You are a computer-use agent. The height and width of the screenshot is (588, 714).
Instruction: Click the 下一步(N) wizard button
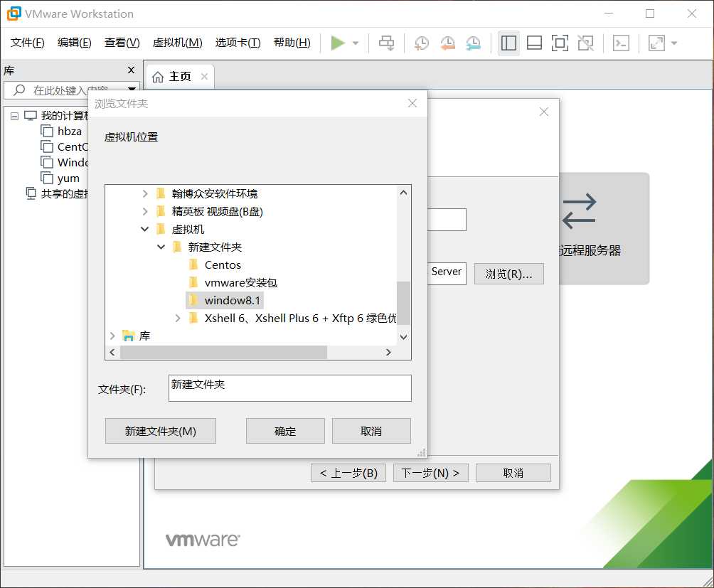tap(431, 473)
